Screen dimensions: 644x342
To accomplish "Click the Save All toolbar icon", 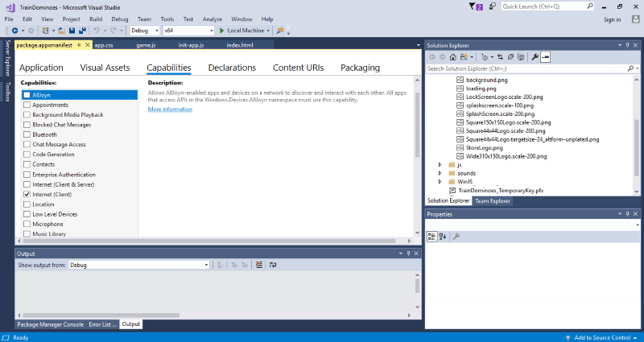I will tap(82, 31).
